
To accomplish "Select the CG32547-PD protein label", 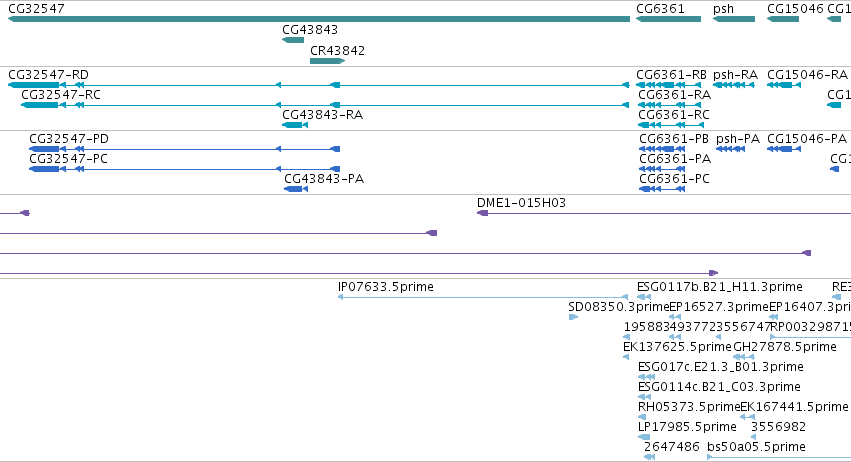I will coord(69,138).
